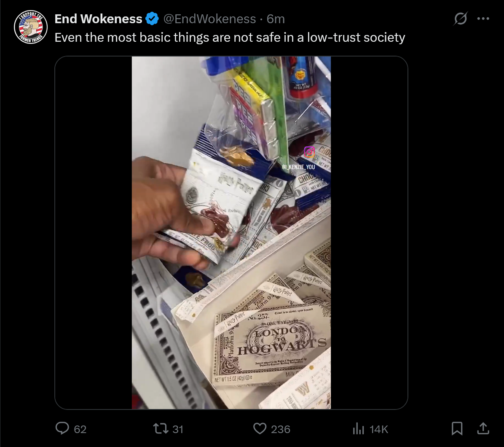Like the post with heart icon
The height and width of the screenshot is (447, 504).
[x=260, y=428]
